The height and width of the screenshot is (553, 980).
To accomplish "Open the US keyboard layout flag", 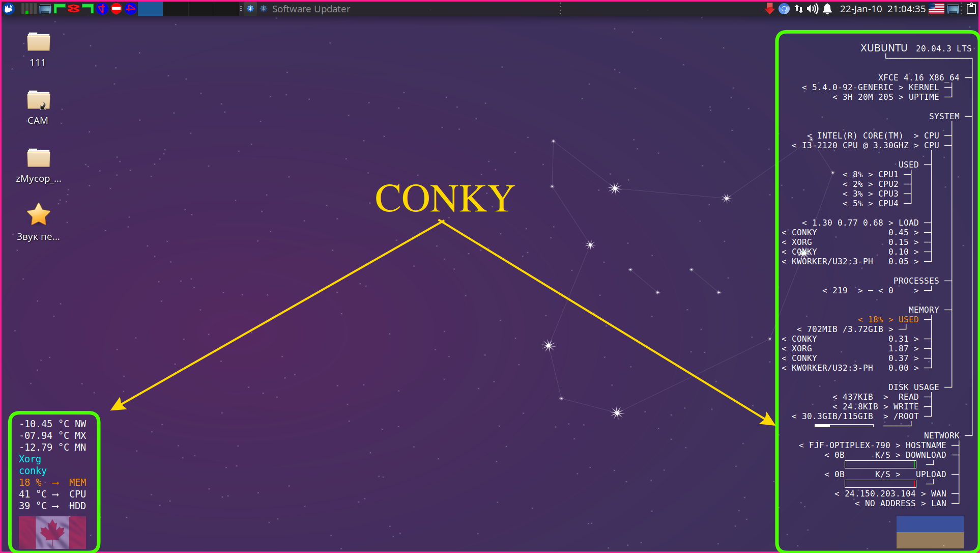I will click(936, 9).
